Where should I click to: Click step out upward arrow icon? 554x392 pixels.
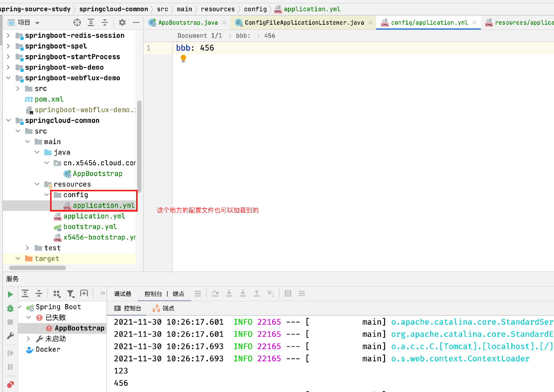tap(257, 294)
